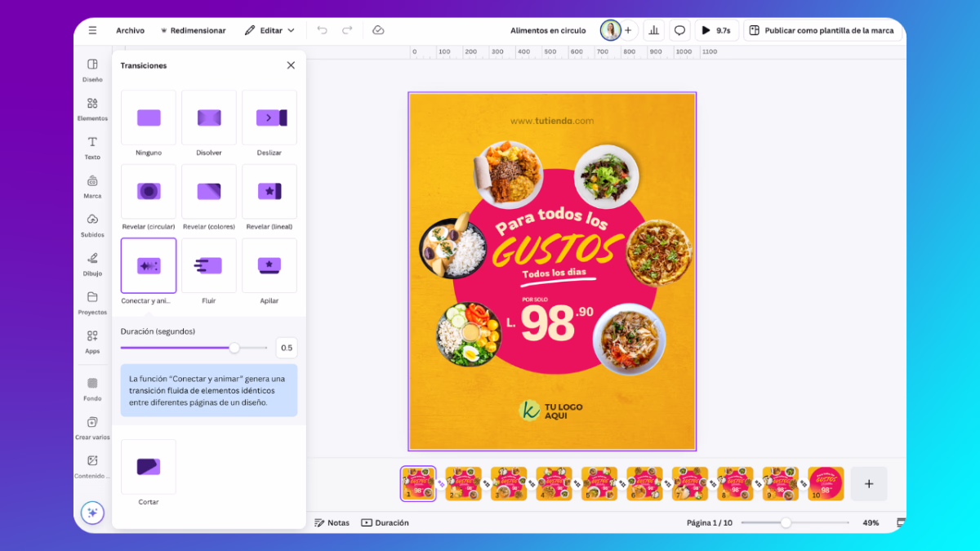
Task: Close the Transiciones panel
Action: pyautogui.click(x=291, y=65)
